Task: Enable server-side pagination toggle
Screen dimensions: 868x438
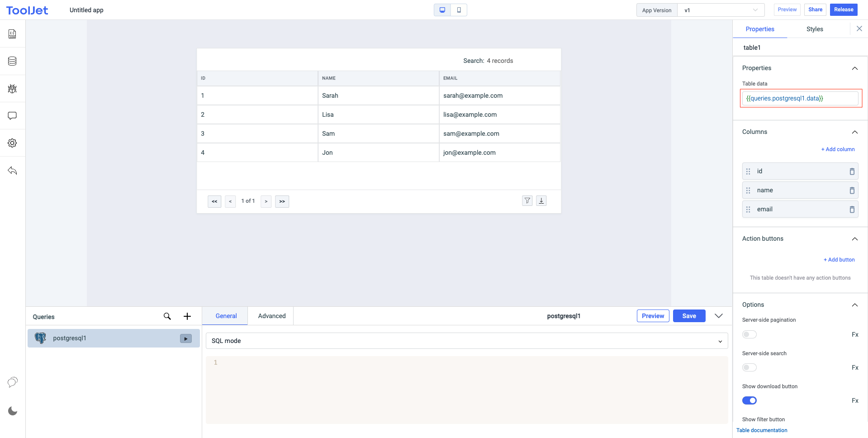Action: coord(749,334)
